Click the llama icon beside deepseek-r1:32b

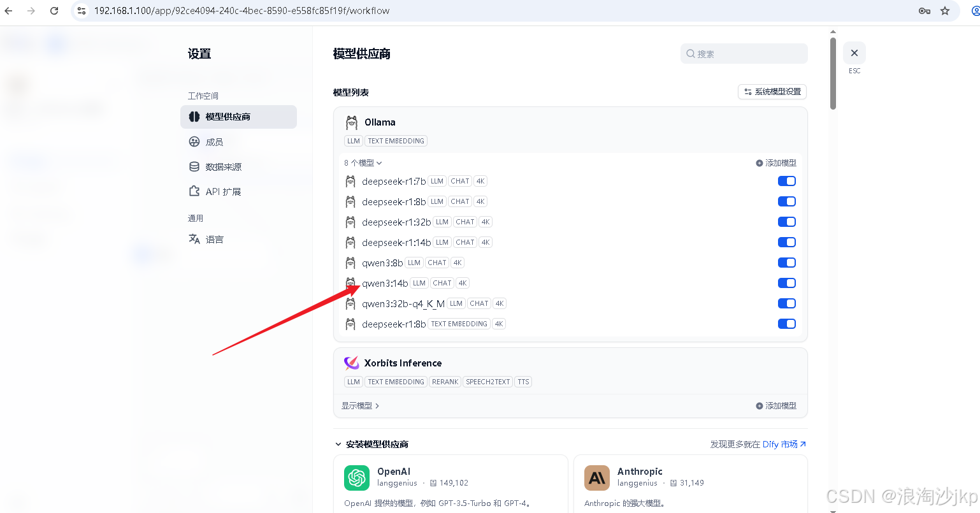pyautogui.click(x=350, y=222)
